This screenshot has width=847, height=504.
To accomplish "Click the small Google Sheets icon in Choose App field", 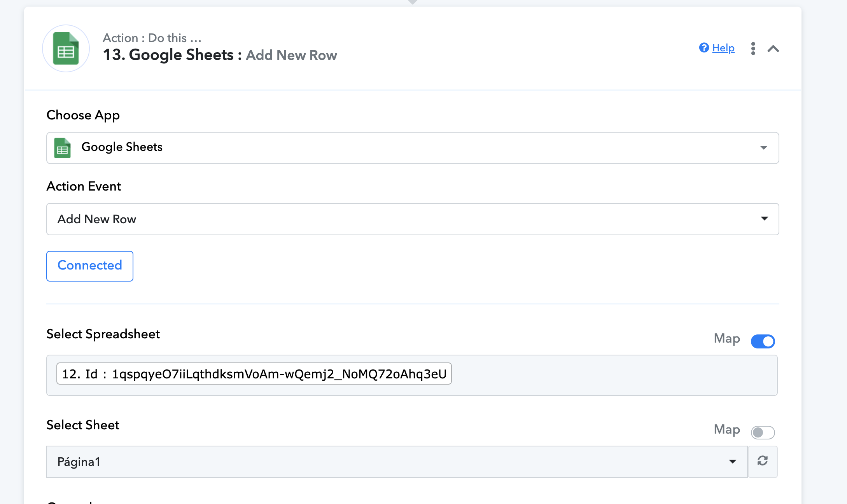I will 62,148.
